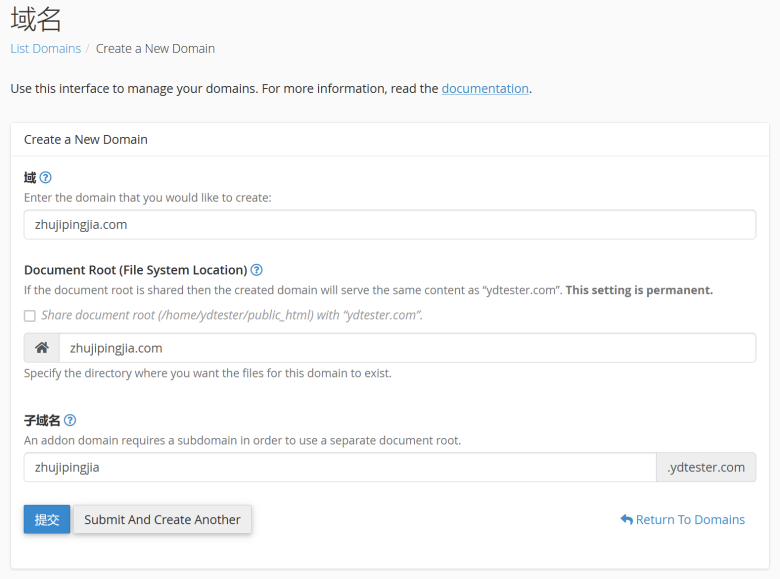This screenshot has height=579, width=780.
Task: Click the italic Share document root label text
Action: coord(232,315)
